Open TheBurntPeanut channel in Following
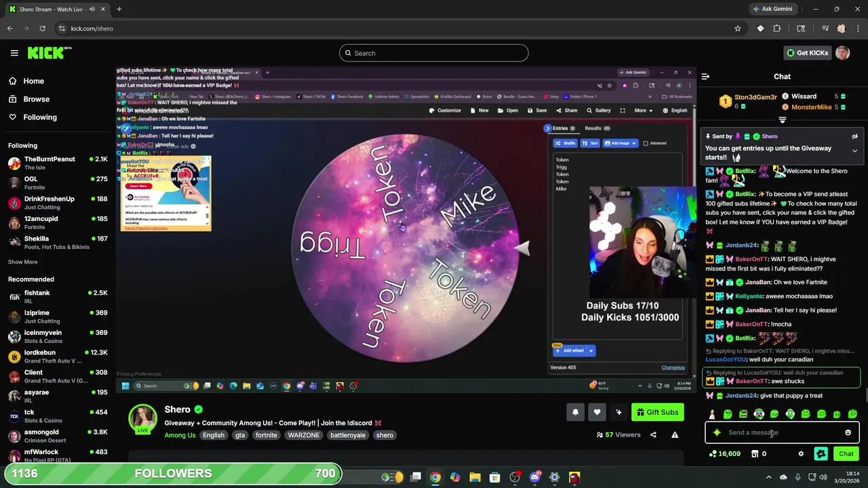Viewport: 868px width, 488px height. click(58, 163)
